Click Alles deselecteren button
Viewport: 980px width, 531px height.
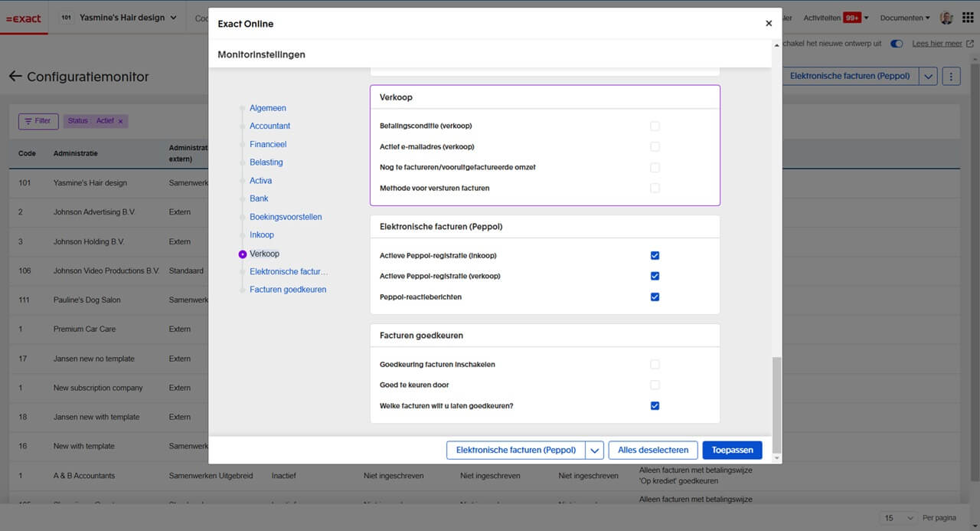tap(653, 450)
